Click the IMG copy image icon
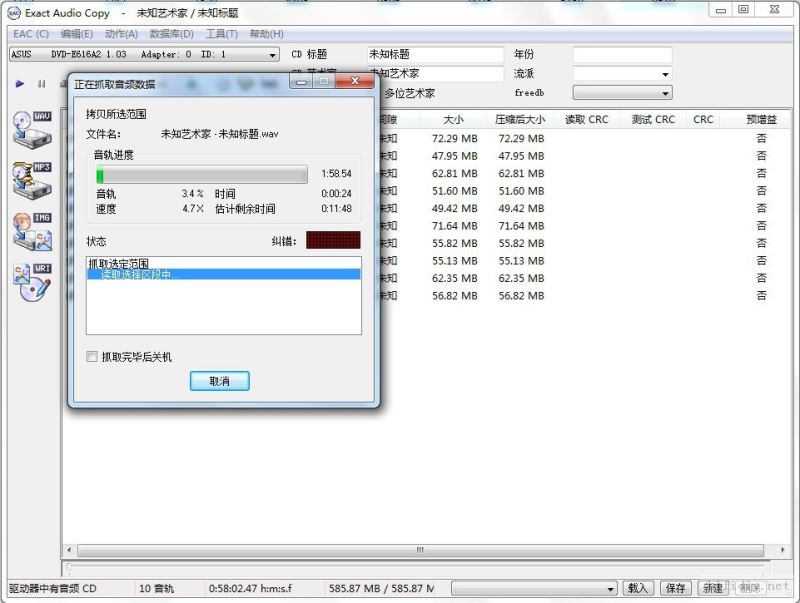Image resolution: width=800 pixels, height=603 pixels. [x=32, y=231]
